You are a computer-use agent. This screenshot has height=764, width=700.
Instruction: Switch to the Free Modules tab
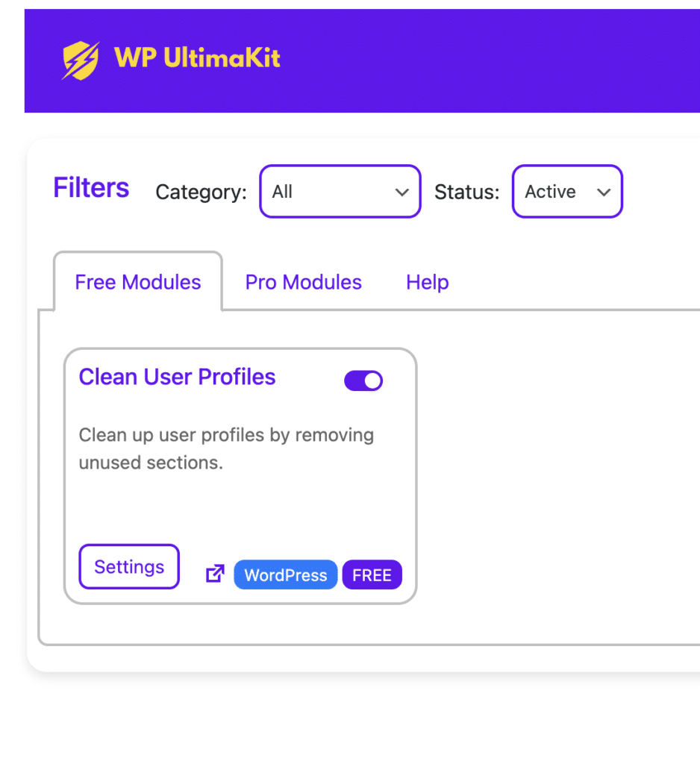pos(138,282)
